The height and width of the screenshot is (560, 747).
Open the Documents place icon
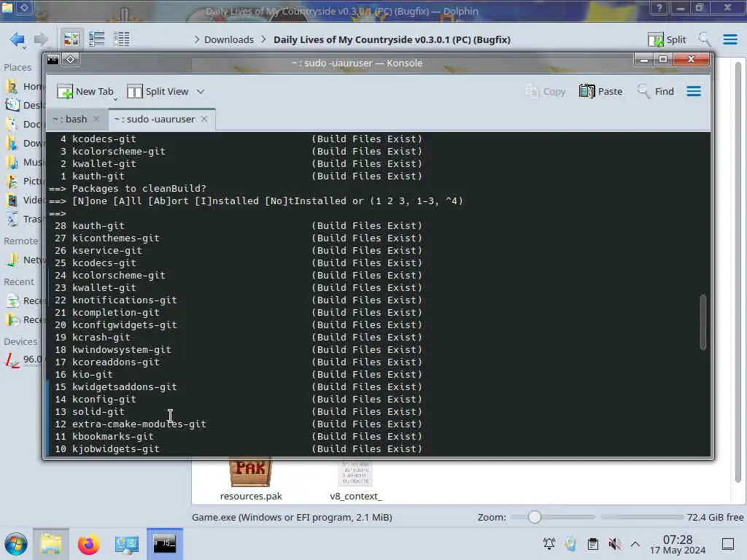(x=12, y=124)
